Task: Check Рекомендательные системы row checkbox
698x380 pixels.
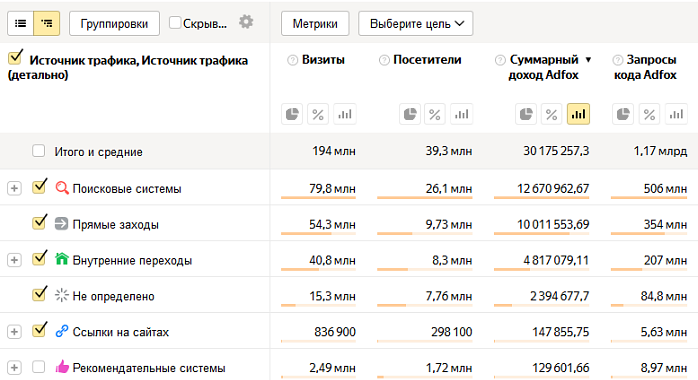Action: 39,367
